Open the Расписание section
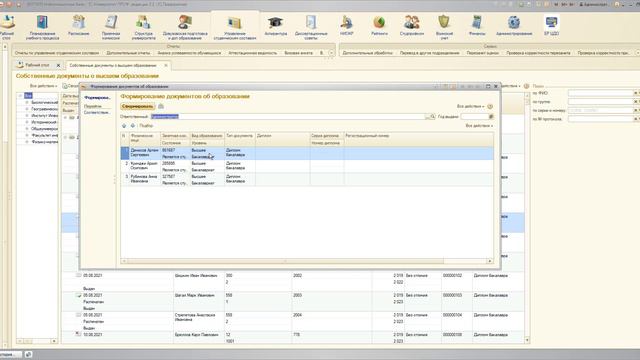 (78, 25)
